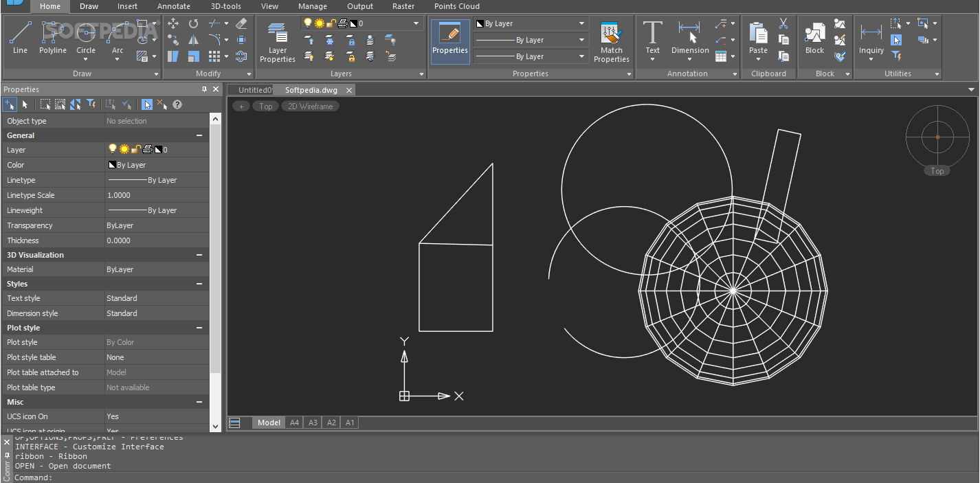Open the help icon in Properties panel
980x483 pixels.
tap(177, 104)
